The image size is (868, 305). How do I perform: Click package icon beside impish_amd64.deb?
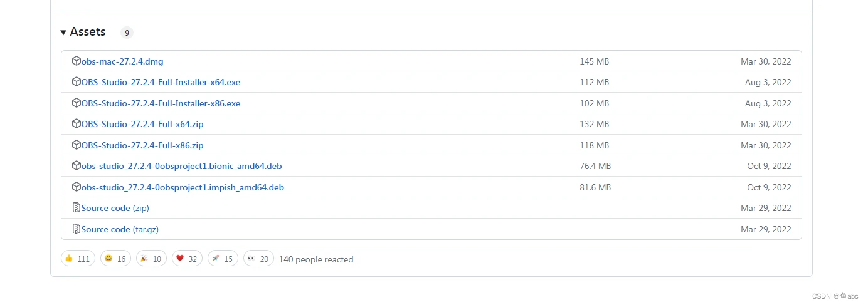click(x=77, y=187)
